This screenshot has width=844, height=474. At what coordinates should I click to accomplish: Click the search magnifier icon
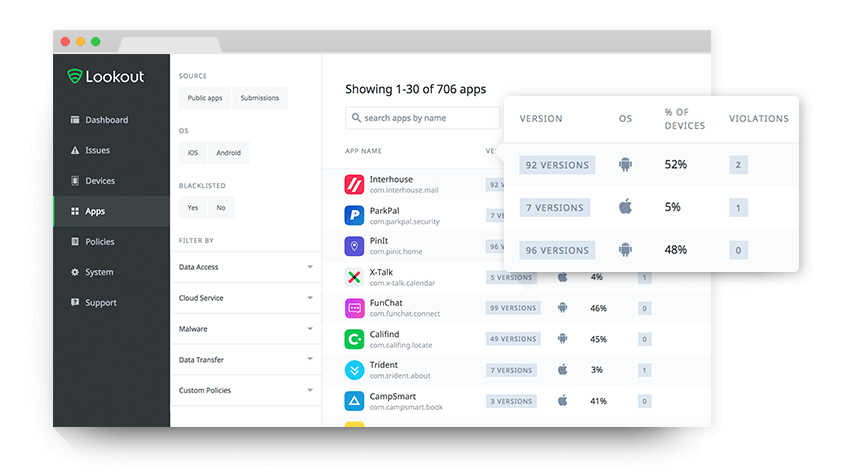click(x=356, y=118)
